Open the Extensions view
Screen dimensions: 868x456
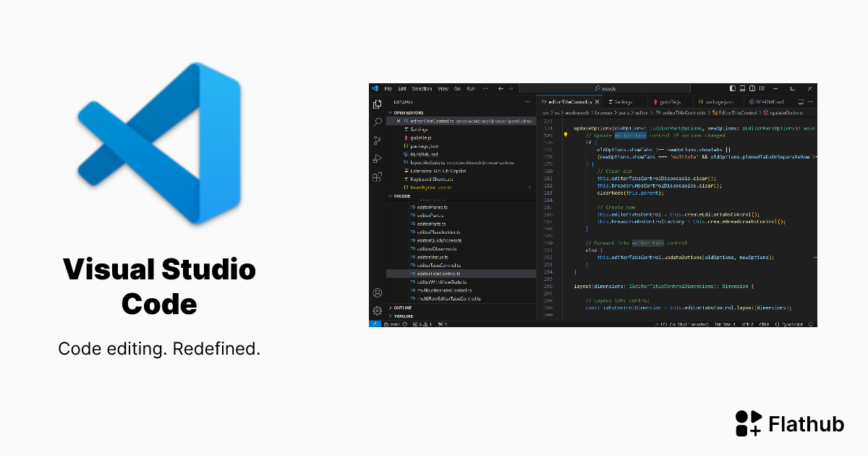point(376,176)
